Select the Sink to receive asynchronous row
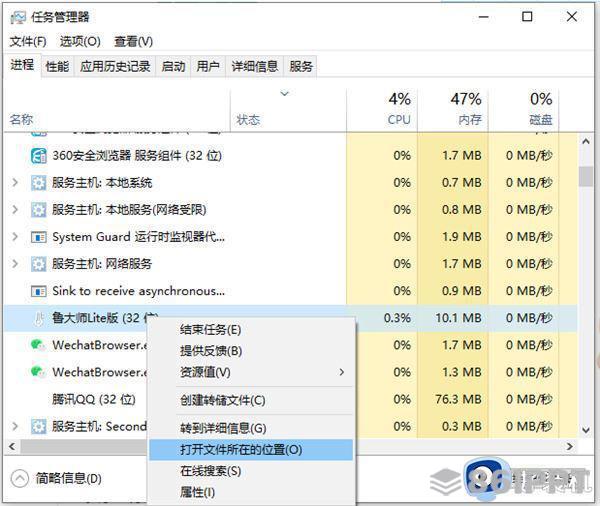600x506 pixels. point(291,291)
